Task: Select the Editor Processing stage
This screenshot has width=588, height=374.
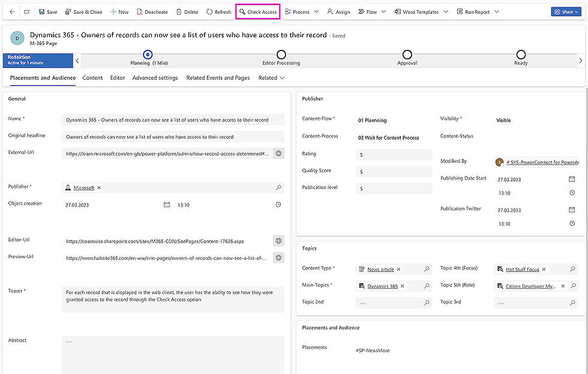Action: (281, 55)
